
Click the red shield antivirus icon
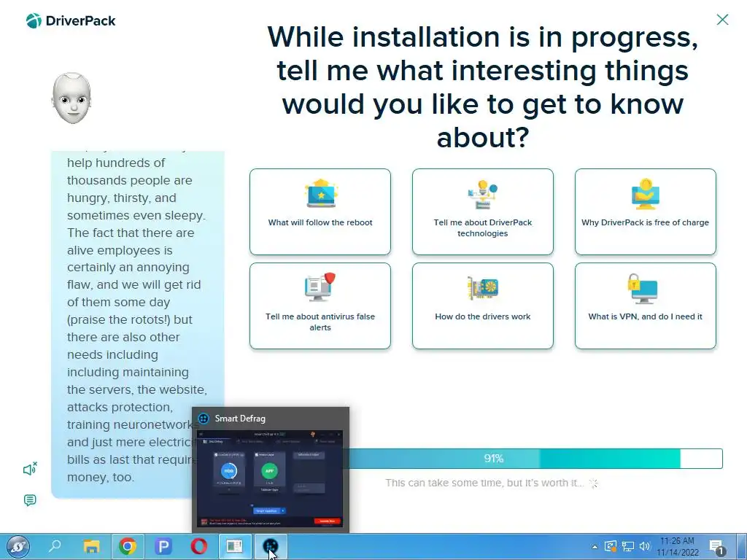320,287
